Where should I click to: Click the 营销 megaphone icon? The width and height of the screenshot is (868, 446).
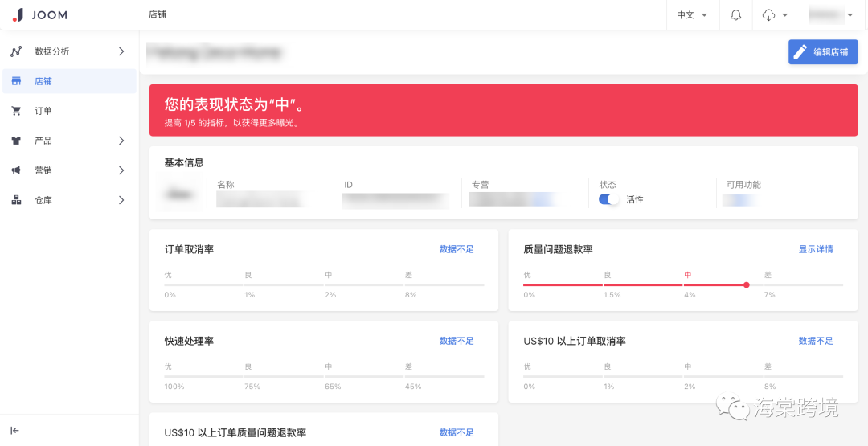16,170
